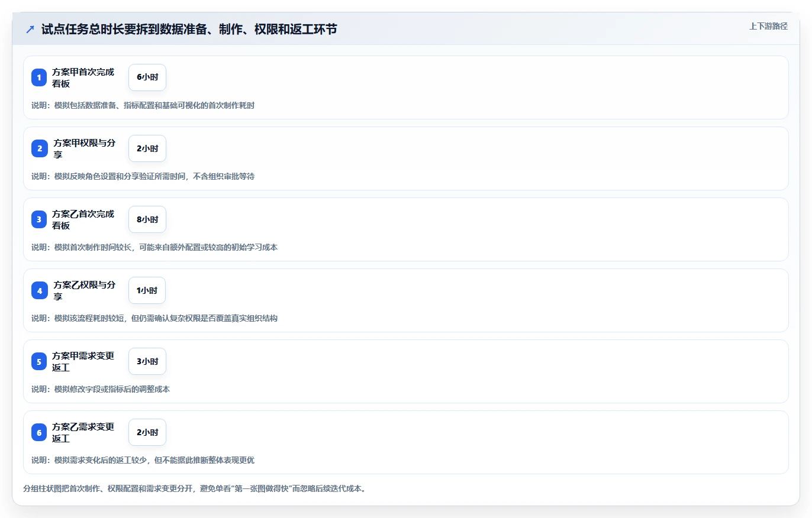Click the note 模拟首次制作时间较长
Image resolution: width=812 pixels, height=518 pixels.
point(154,247)
